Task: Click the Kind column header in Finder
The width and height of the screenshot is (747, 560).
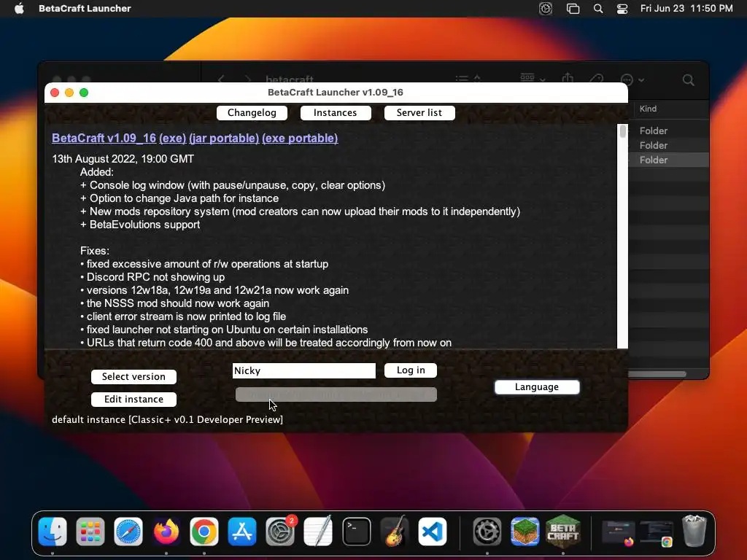Action: click(648, 109)
